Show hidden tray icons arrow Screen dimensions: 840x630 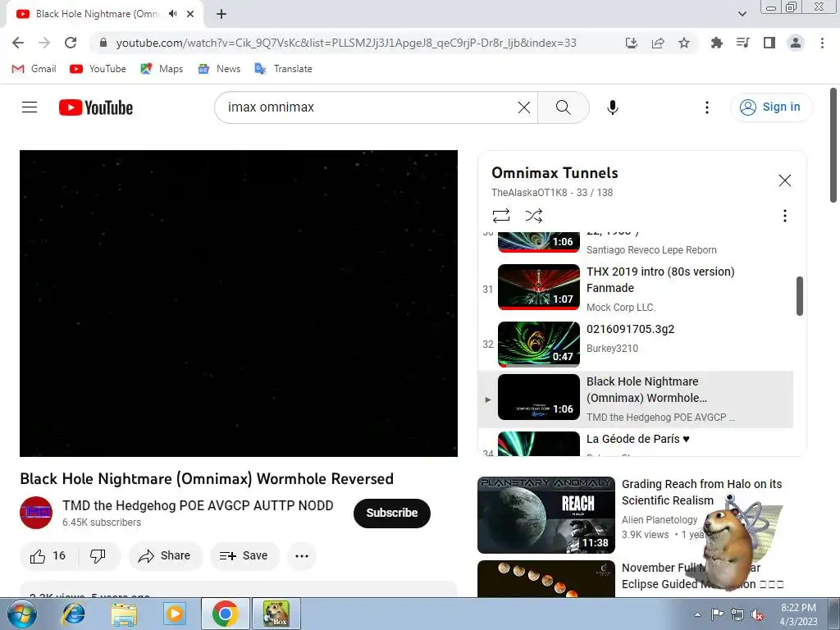(x=697, y=614)
